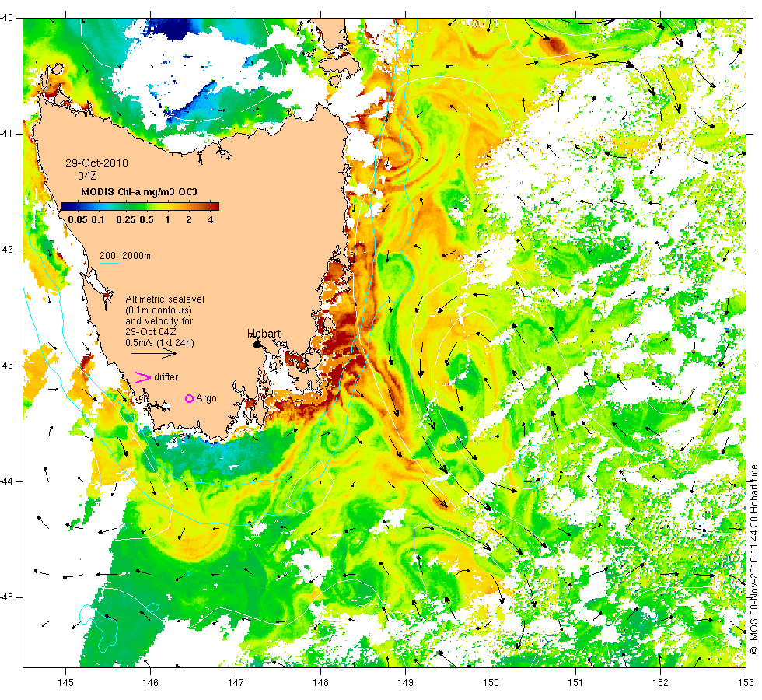Click the Altimetric sealevel text line
This screenshot has width=762, height=700.
pyautogui.click(x=165, y=299)
